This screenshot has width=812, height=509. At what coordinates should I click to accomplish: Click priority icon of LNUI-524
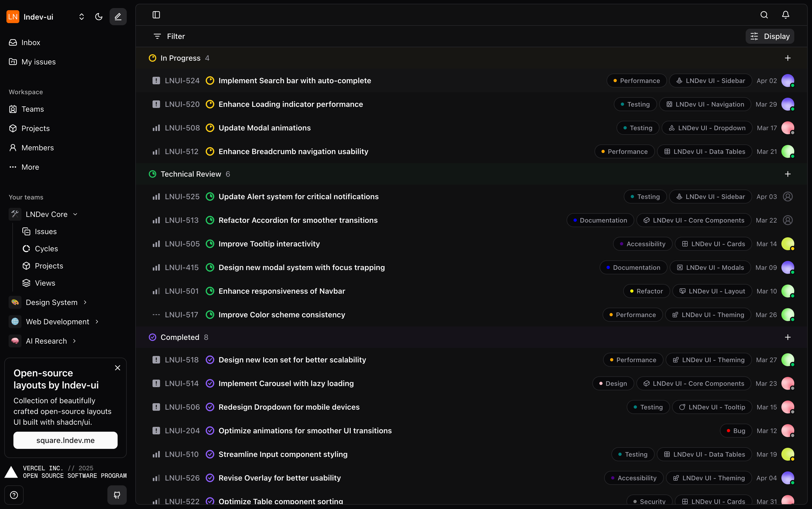point(156,81)
